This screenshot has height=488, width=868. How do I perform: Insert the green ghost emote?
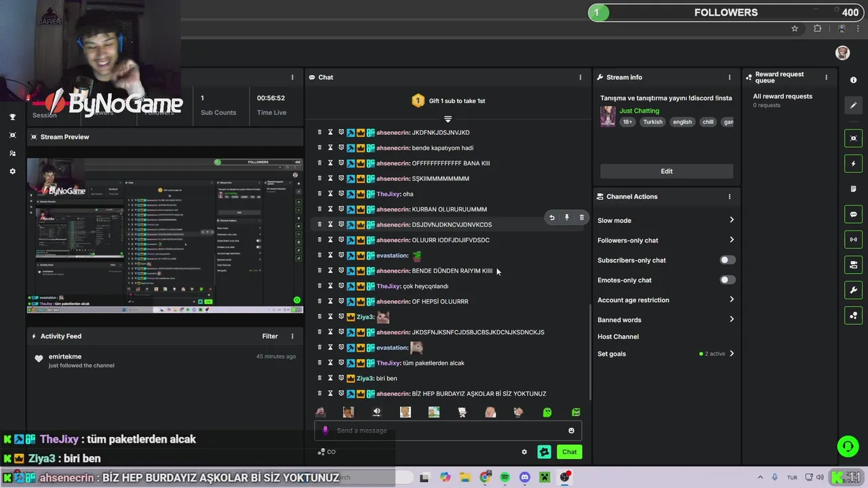point(547,412)
